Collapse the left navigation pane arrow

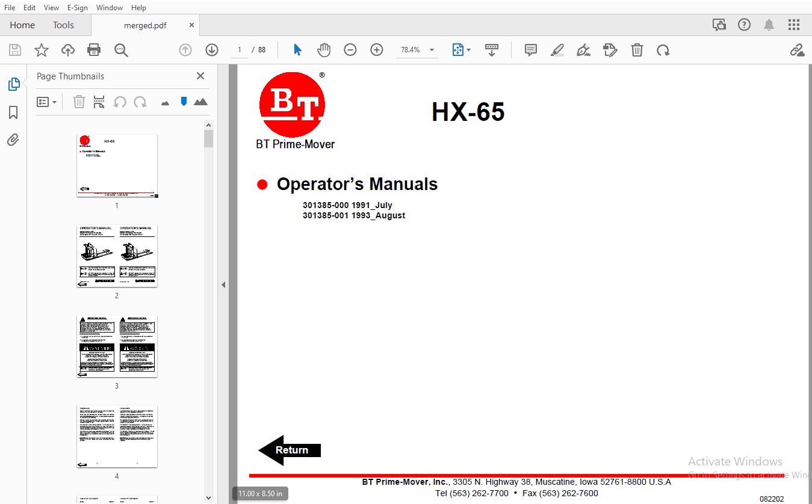point(223,284)
